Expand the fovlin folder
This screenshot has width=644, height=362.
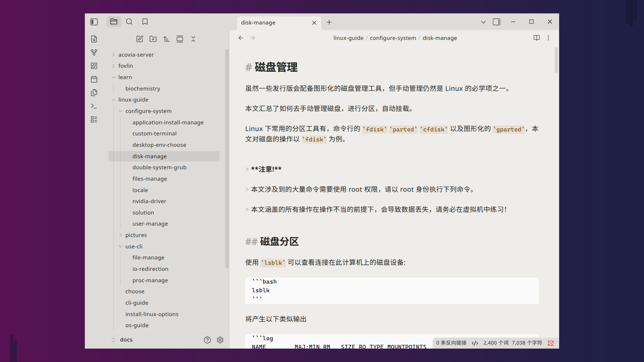(x=113, y=66)
